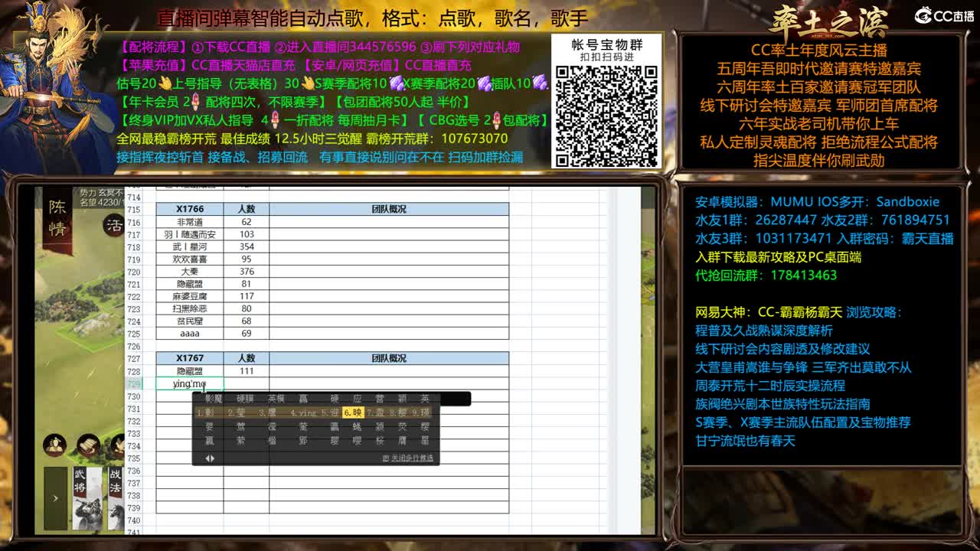The height and width of the screenshot is (551, 980).
Task: Click row header 733
Action: pyautogui.click(x=134, y=433)
